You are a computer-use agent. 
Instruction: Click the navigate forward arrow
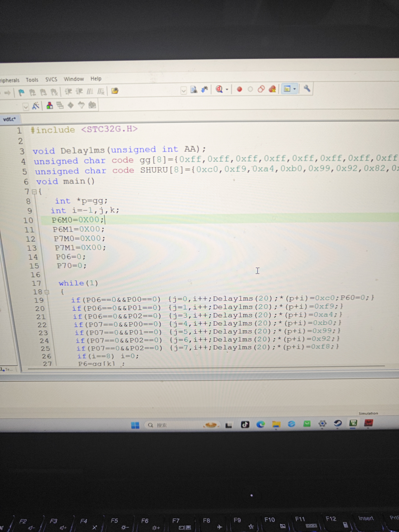pyautogui.click(x=7, y=93)
